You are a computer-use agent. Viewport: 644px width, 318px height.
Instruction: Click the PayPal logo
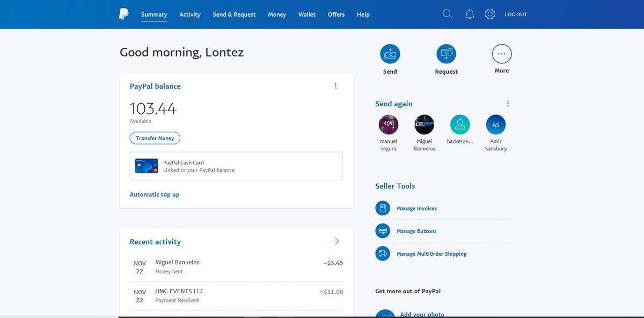(x=123, y=14)
